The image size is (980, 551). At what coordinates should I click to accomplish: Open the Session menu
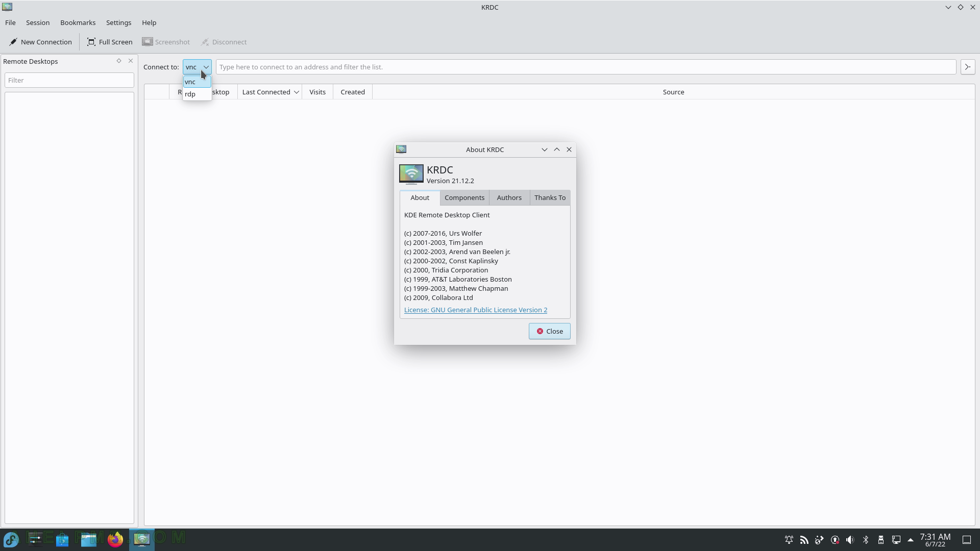click(38, 22)
